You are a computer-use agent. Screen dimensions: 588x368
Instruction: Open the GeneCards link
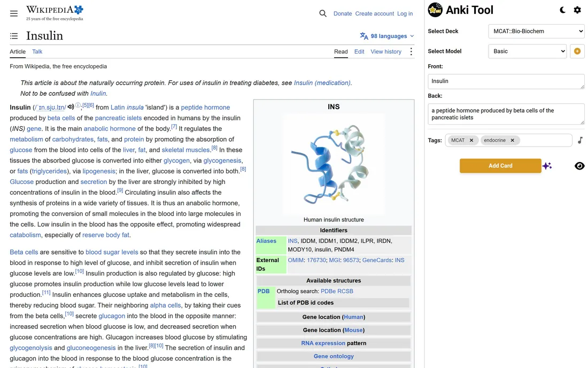coord(377,260)
